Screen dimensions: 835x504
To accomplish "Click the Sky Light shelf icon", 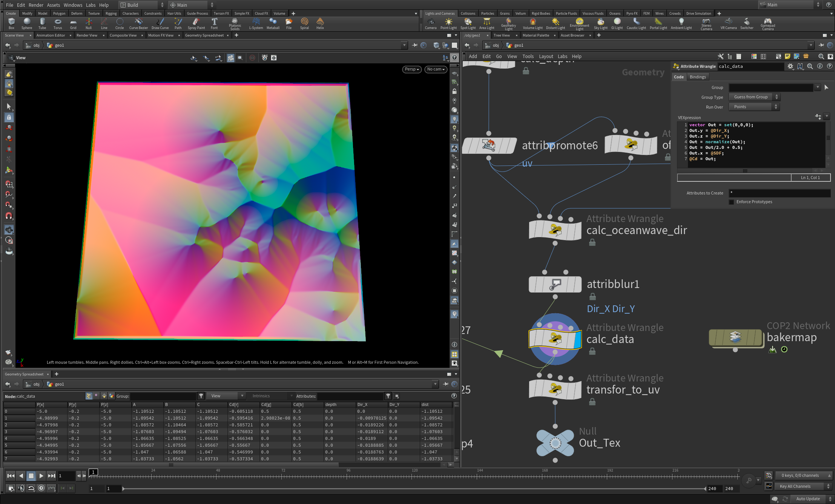I will tap(600, 23).
